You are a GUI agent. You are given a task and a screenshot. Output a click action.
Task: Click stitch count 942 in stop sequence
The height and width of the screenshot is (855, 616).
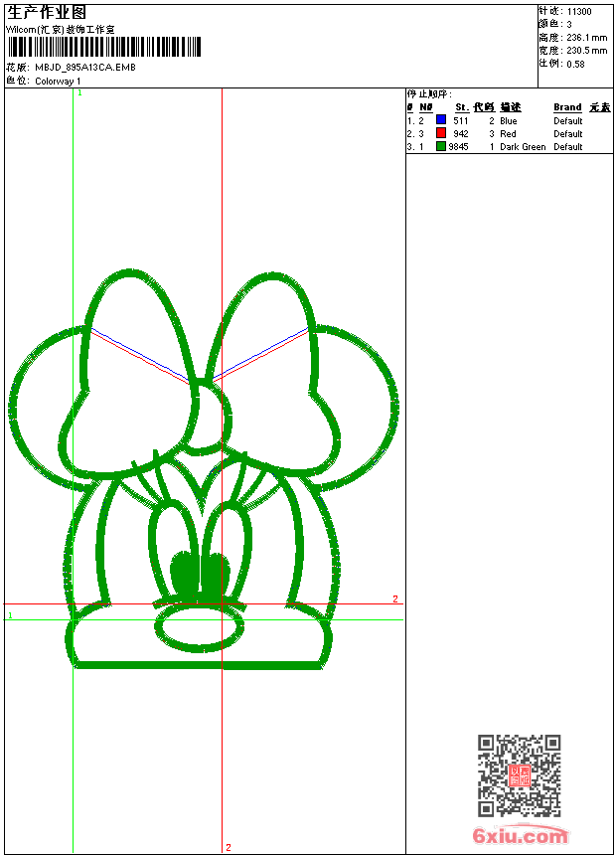tap(461, 134)
